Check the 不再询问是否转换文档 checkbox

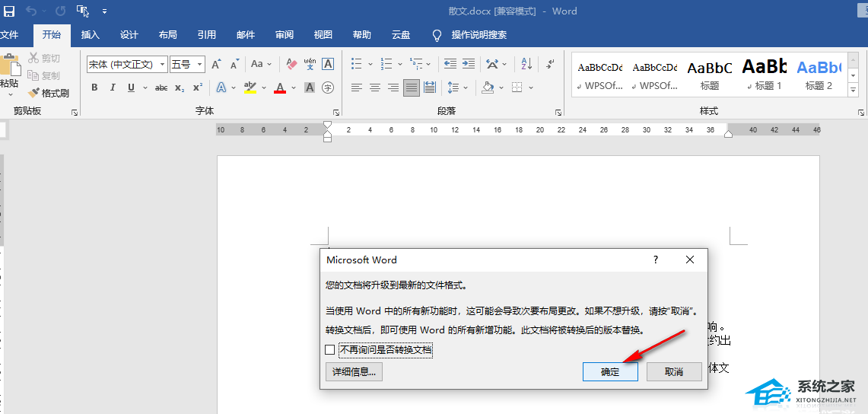coord(329,350)
